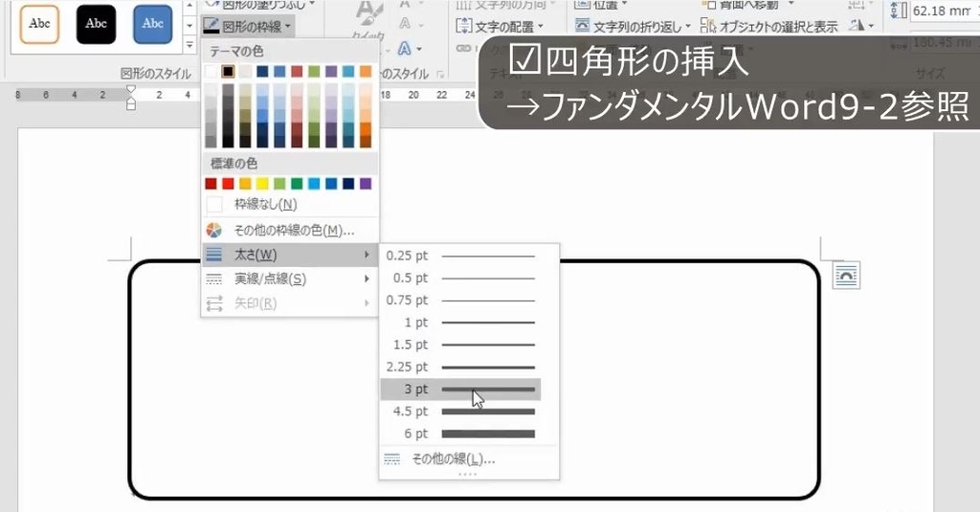
Task: Expand the arrow next to 実線/点線(S)
Action: (x=367, y=278)
